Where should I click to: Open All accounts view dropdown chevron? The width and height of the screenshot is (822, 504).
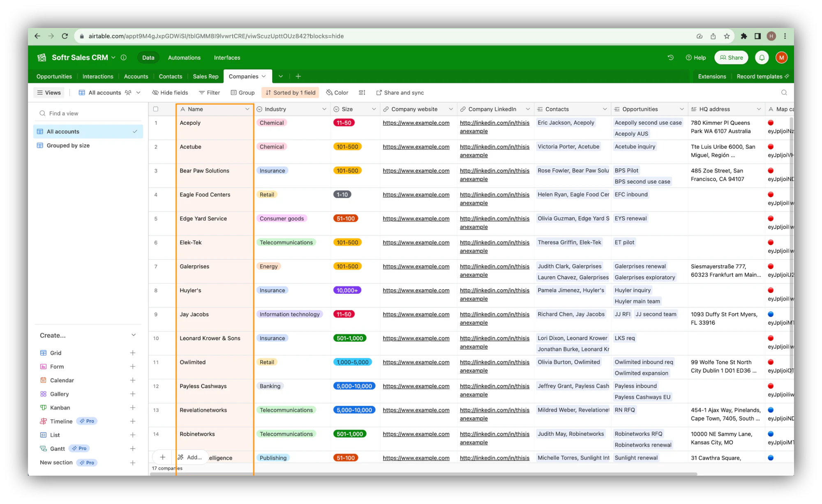[x=139, y=92]
